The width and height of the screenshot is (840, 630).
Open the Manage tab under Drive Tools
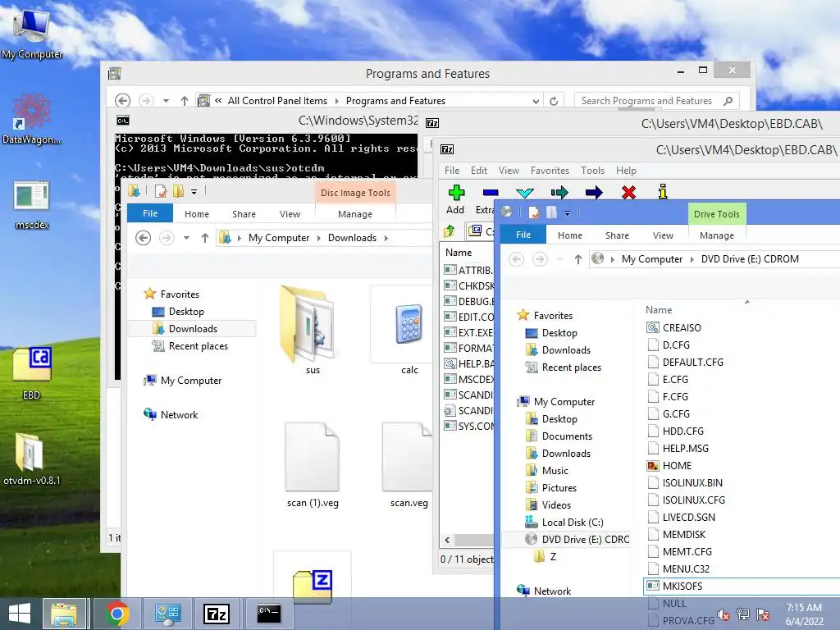coord(717,235)
